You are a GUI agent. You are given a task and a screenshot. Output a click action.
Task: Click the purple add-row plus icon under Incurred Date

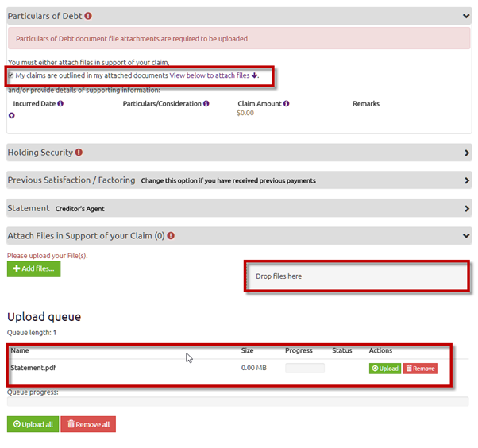pos(11,116)
